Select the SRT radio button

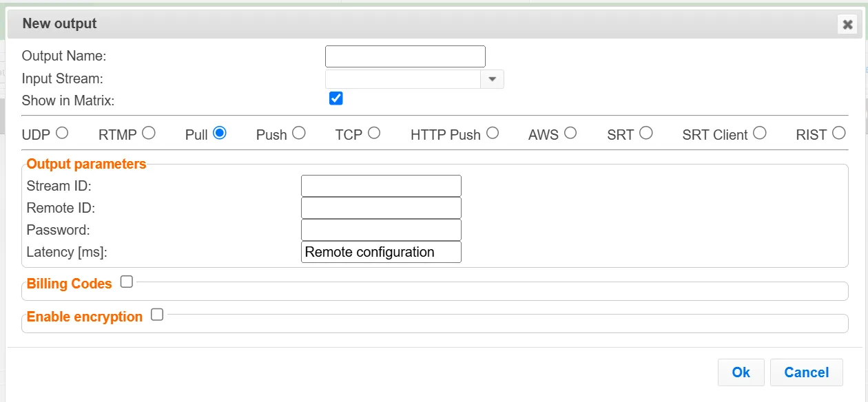[646, 133]
